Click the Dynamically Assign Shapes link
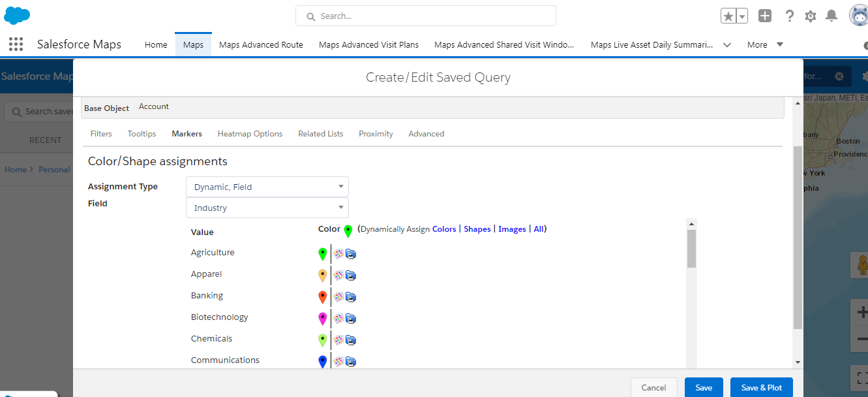This screenshot has height=397, width=868. click(x=477, y=229)
